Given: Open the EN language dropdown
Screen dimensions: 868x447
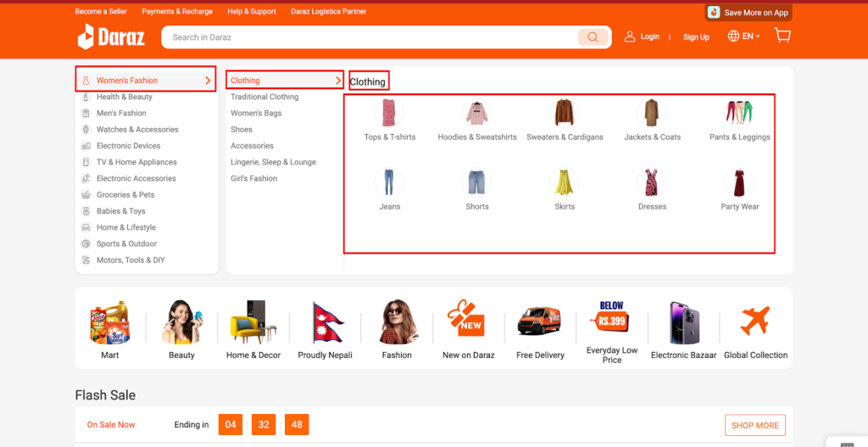Looking at the screenshot, I should (x=743, y=36).
